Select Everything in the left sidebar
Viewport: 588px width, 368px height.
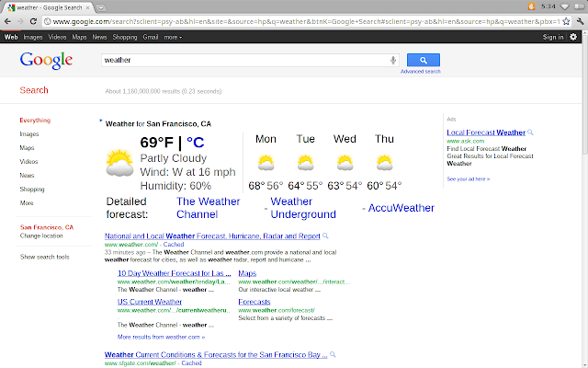[x=35, y=121]
